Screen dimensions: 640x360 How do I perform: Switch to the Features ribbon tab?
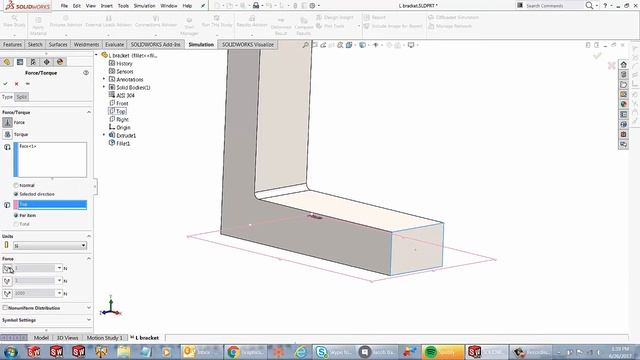(12, 44)
